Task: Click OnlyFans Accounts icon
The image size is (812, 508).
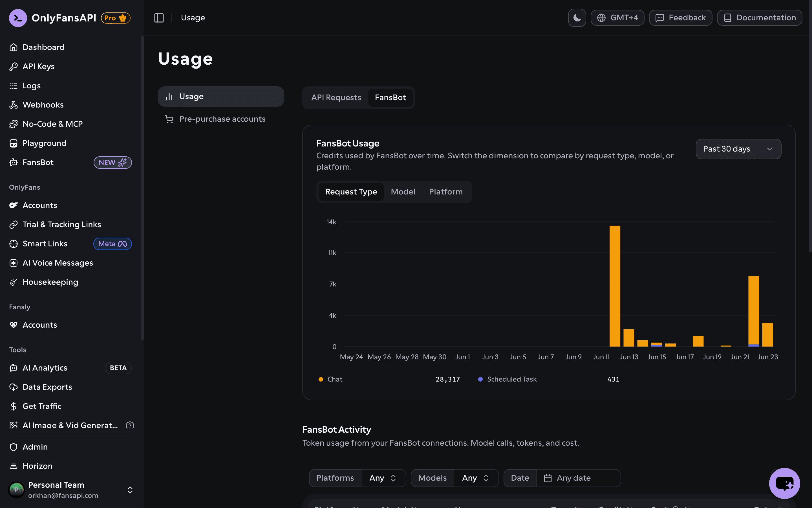Action: [14, 205]
